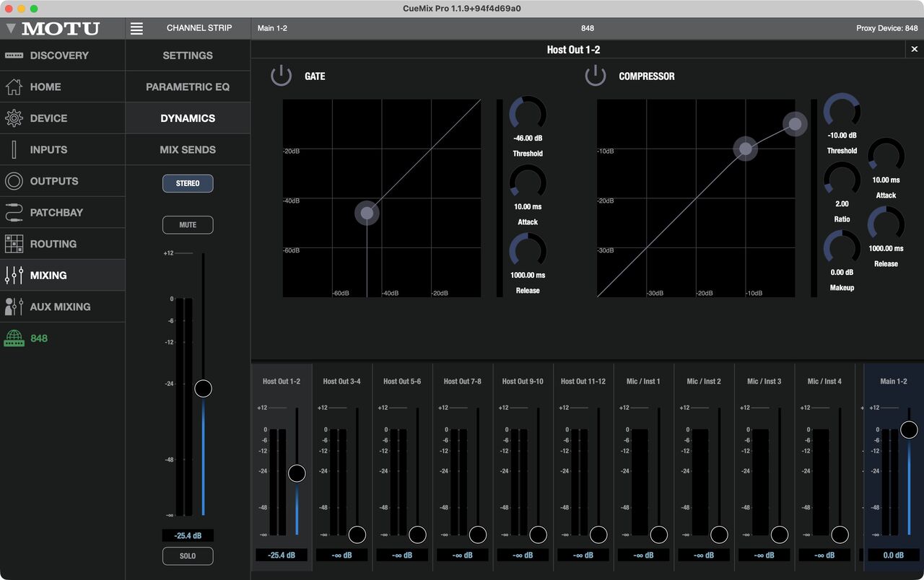Viewport: 924px width, 580px height.
Task: Switch to Parametric EQ tab
Action: tap(188, 87)
